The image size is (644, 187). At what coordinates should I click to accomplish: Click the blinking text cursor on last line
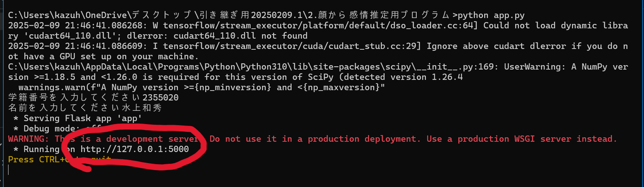(8, 170)
